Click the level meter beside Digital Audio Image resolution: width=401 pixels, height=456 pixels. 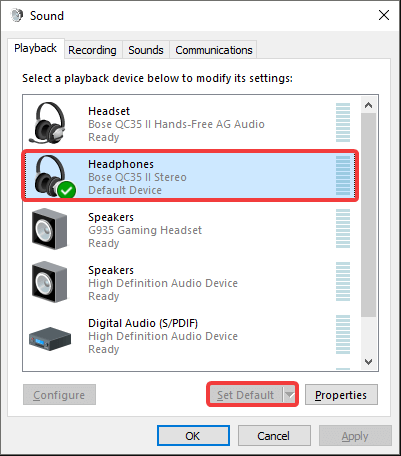tap(343, 335)
